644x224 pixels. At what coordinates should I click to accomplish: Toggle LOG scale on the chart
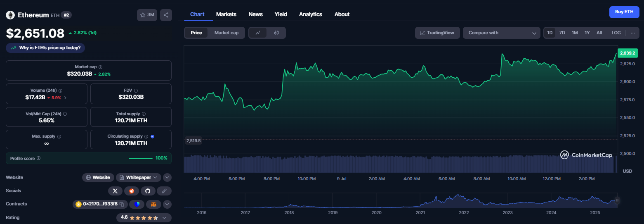[x=616, y=33]
